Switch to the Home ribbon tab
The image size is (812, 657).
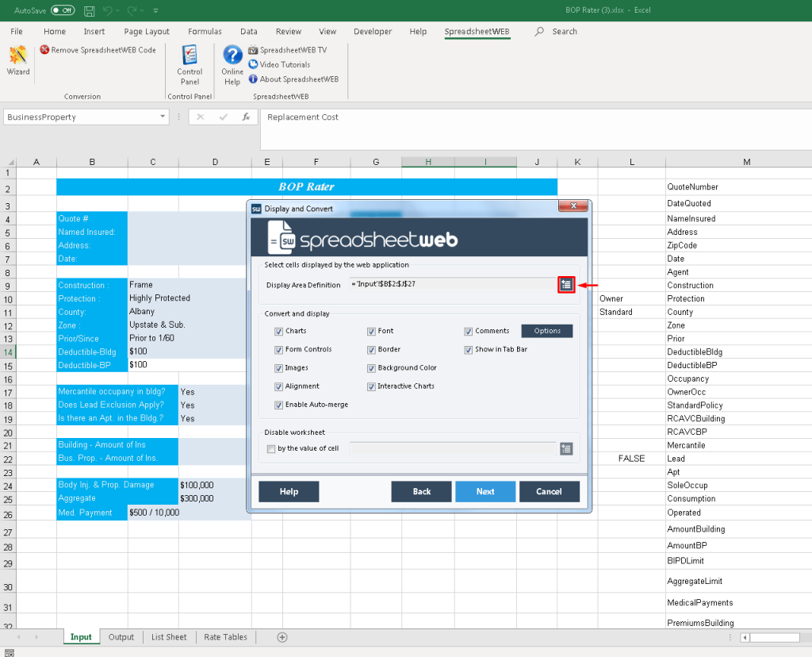(x=55, y=32)
